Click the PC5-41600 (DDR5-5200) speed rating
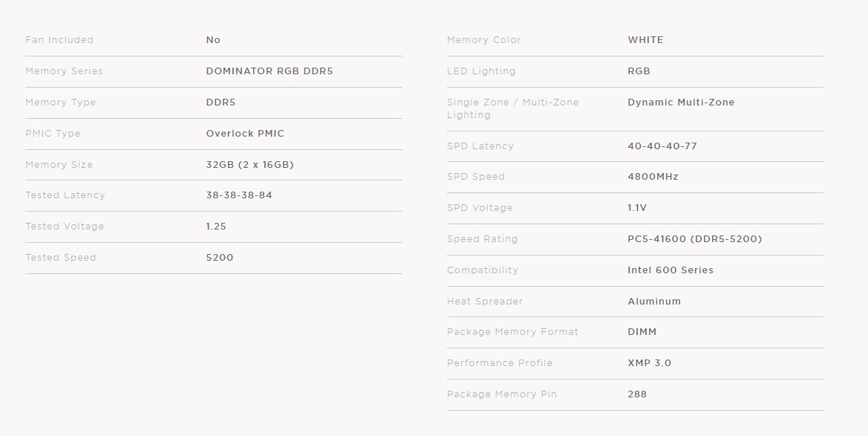Image resolution: width=868 pixels, height=436 pixels. 695,238
